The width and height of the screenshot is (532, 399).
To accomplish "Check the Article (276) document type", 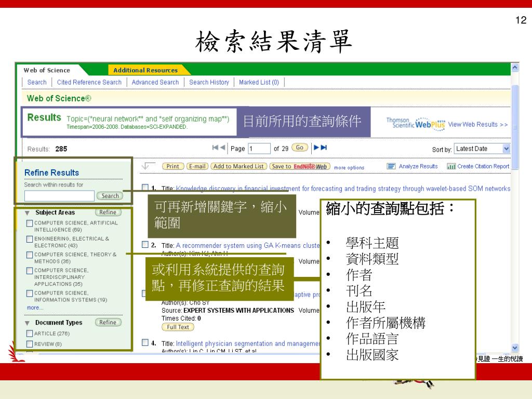I will [30, 334].
